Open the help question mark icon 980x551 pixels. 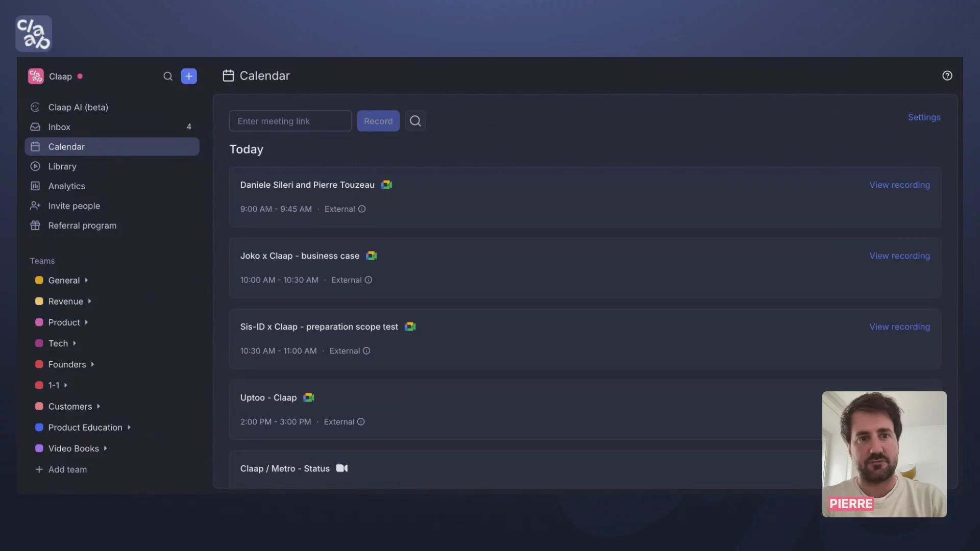(x=947, y=76)
